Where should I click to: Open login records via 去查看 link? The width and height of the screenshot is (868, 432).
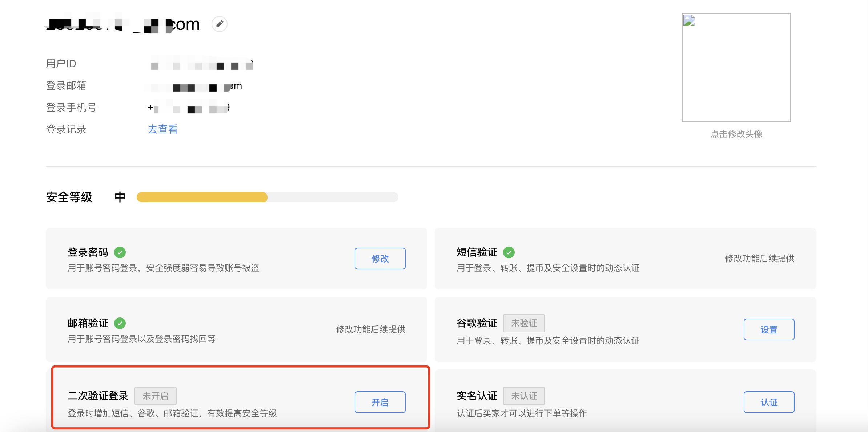click(x=163, y=129)
